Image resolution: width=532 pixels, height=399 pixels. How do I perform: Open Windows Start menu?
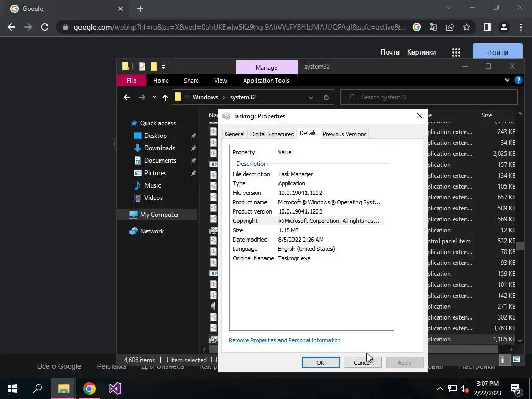click(12, 389)
